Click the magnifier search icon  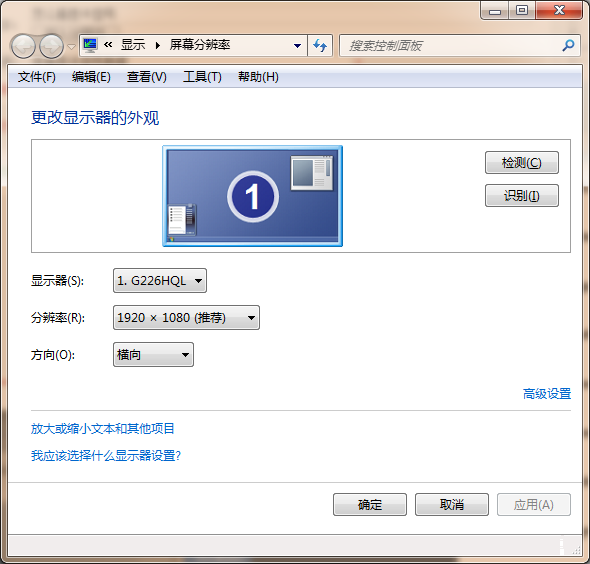pos(568,46)
